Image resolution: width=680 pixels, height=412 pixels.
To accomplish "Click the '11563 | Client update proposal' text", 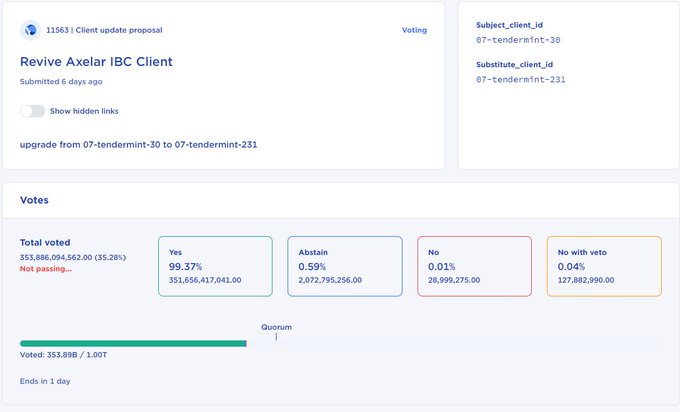I will (x=104, y=30).
